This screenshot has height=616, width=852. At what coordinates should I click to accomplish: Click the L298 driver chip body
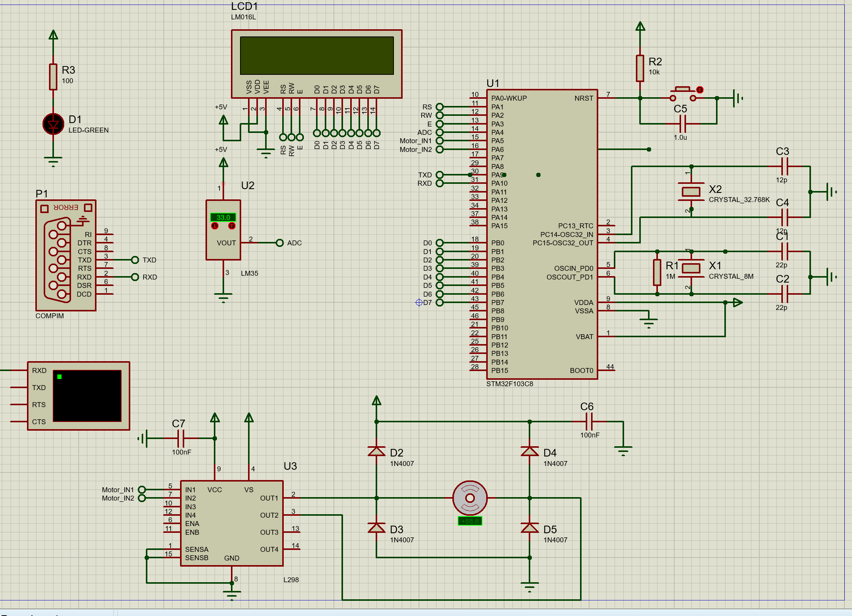pyautogui.click(x=232, y=523)
